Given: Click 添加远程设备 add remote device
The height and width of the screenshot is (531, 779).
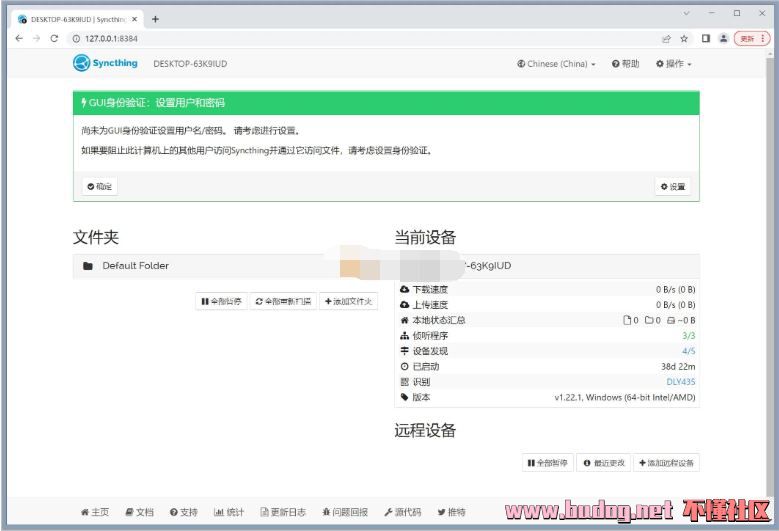Looking at the screenshot, I should 666,462.
